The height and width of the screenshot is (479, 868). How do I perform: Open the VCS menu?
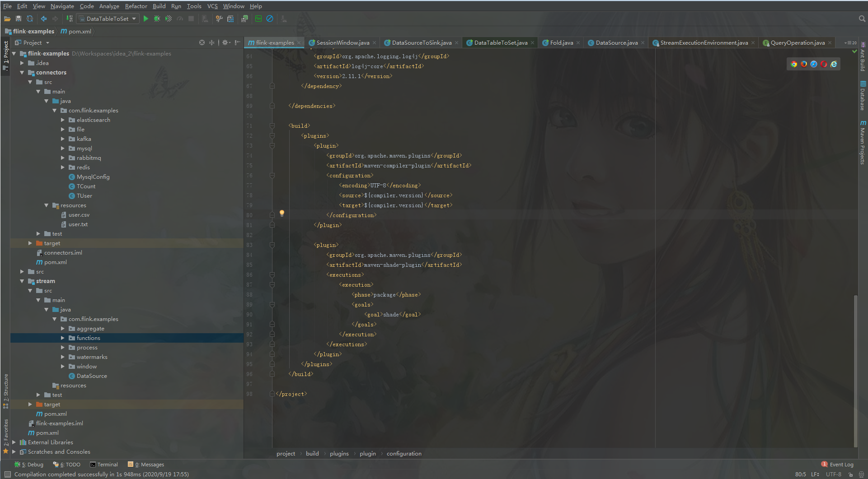point(212,6)
